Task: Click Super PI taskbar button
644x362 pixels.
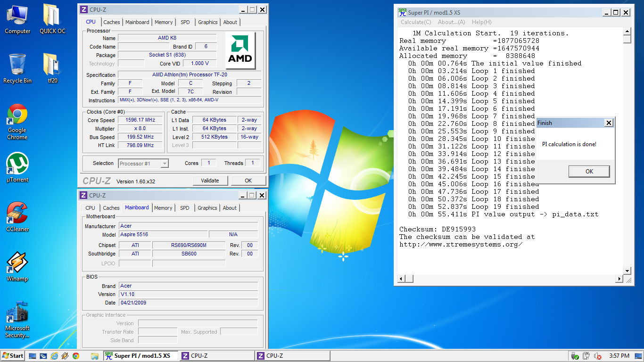Action: [140, 356]
